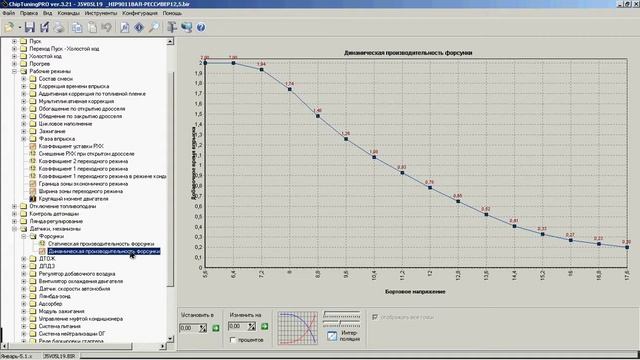Click the blue diamond info toolbar icon
Screen dimensions: 640x360
click(x=139, y=27)
